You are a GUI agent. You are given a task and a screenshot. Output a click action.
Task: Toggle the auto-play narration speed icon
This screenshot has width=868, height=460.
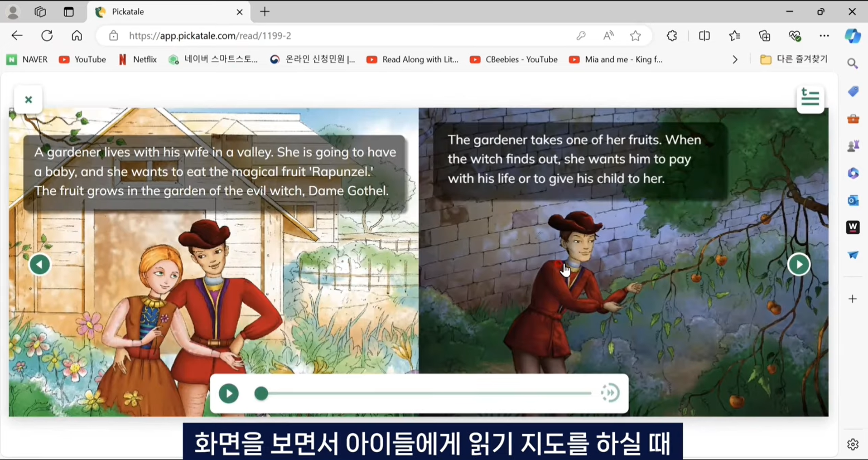tap(610, 393)
